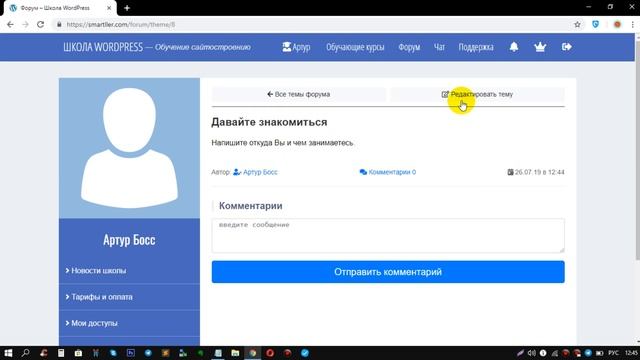Viewport: 640px width, 360px height.
Task: Go back in browser history
Action: (10, 24)
